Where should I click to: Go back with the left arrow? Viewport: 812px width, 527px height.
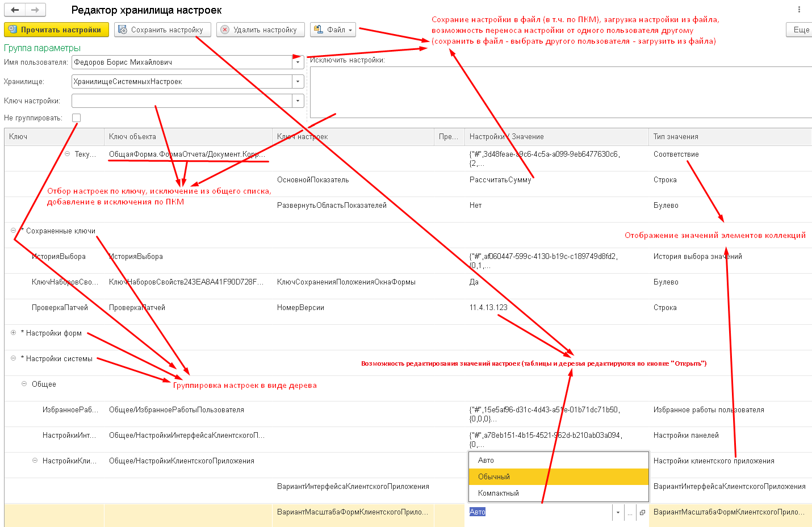click(15, 10)
